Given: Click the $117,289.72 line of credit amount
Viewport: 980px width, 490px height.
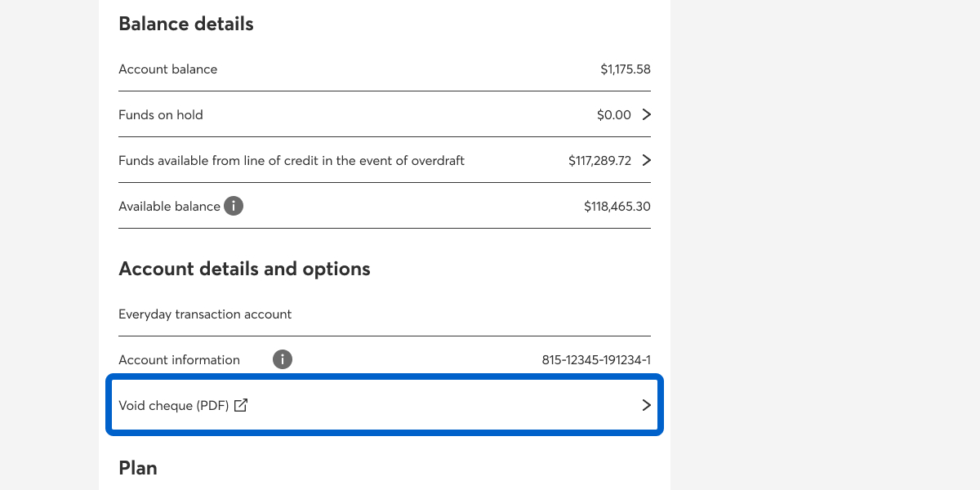Looking at the screenshot, I should [x=599, y=161].
